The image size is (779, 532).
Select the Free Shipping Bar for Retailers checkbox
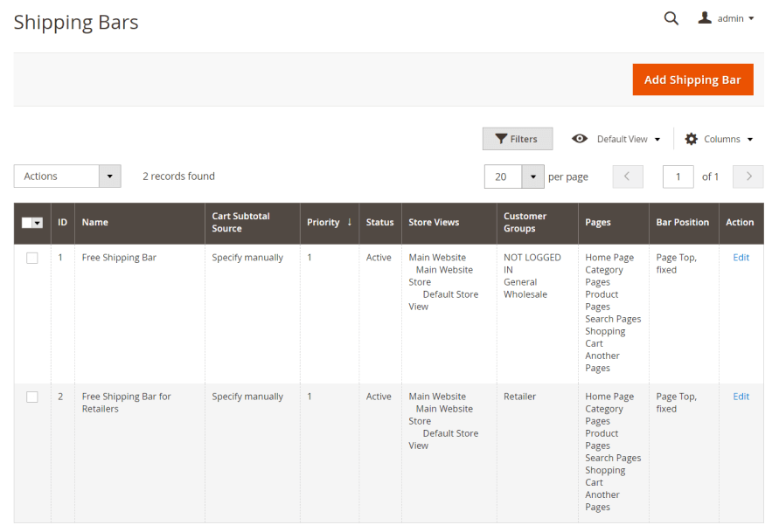32,397
